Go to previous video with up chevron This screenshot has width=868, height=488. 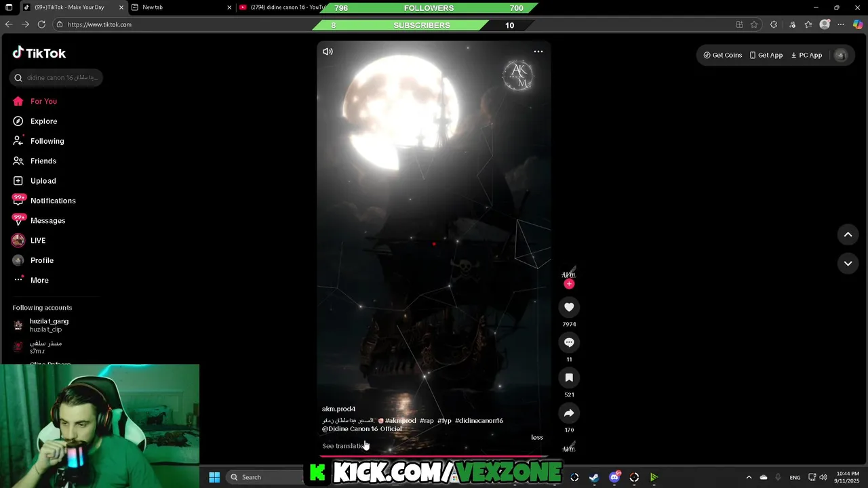point(848,235)
